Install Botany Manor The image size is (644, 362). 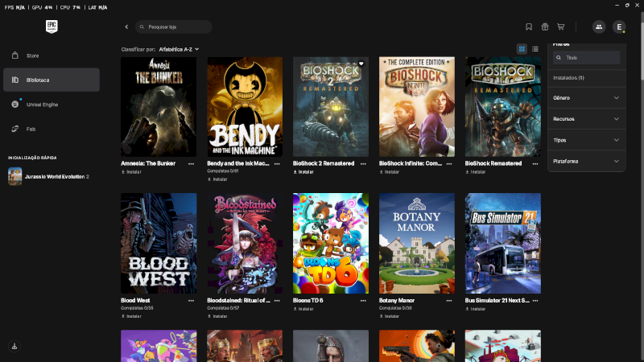point(390,316)
